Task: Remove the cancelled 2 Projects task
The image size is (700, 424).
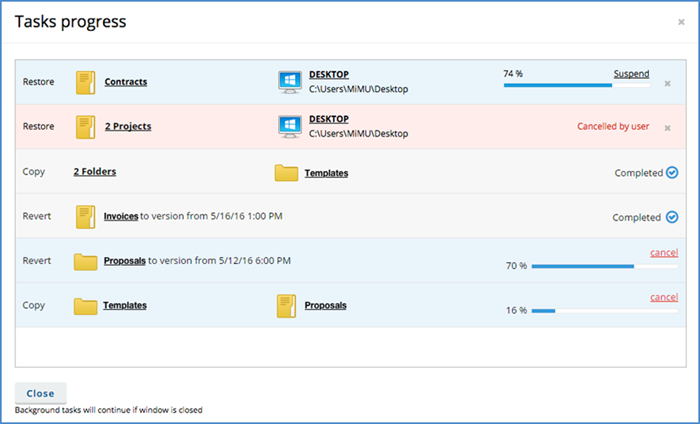Action: (x=667, y=127)
